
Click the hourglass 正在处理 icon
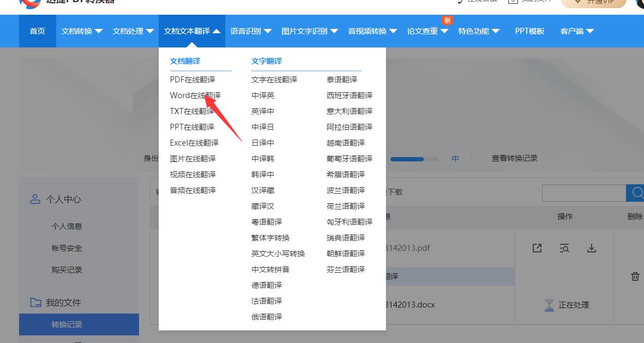549,305
